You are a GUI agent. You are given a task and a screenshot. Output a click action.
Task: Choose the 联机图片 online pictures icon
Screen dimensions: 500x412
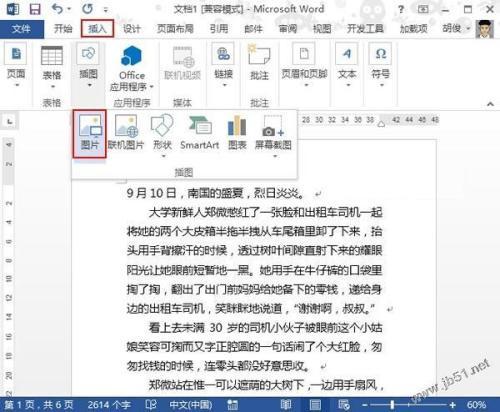(x=126, y=132)
